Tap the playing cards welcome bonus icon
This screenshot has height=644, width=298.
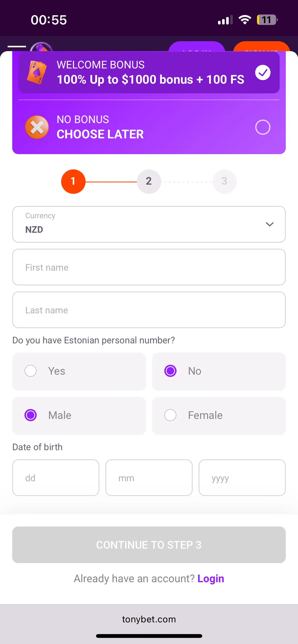37,72
